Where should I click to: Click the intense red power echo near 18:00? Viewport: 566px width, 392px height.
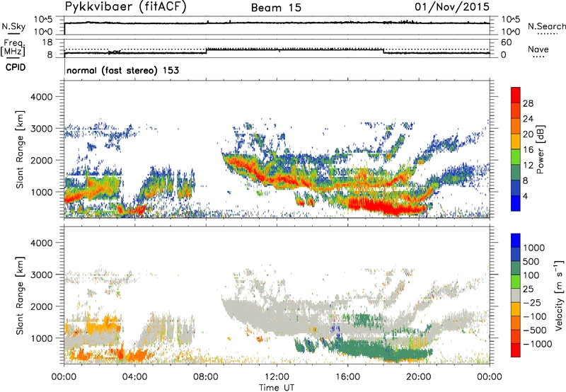pos(386,206)
